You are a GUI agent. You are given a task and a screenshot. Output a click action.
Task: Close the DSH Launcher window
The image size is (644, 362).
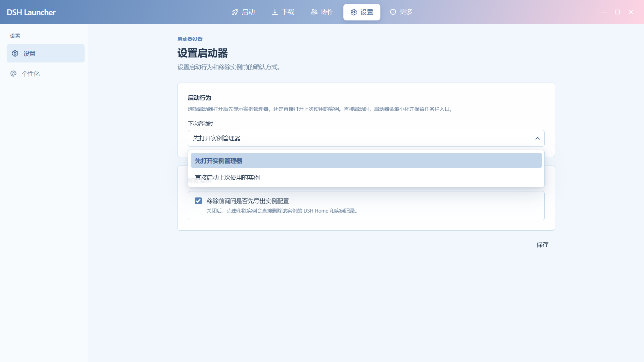631,12
